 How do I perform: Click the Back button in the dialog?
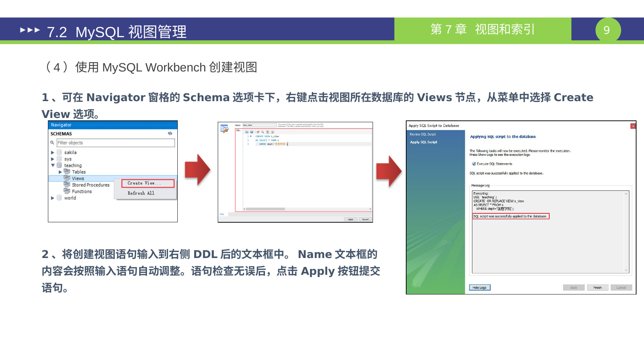tap(574, 288)
